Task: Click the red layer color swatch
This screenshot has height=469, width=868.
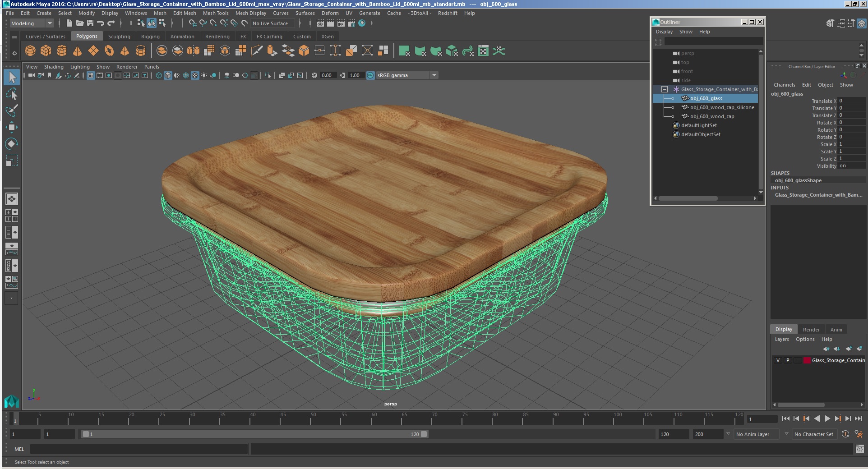Action: click(x=807, y=360)
